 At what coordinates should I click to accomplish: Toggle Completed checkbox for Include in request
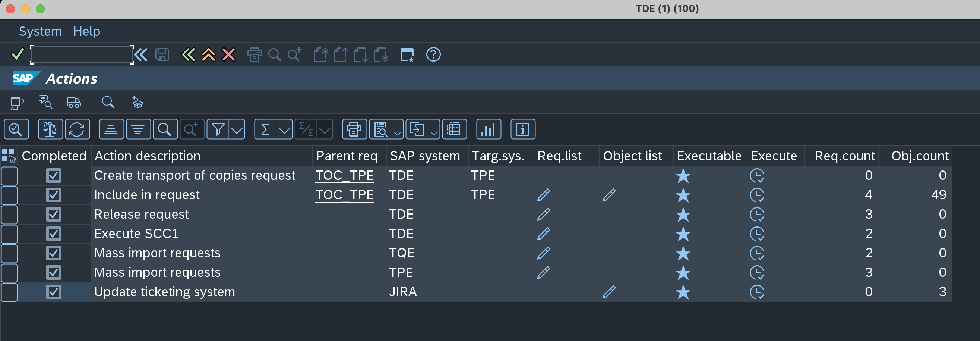tap(54, 195)
